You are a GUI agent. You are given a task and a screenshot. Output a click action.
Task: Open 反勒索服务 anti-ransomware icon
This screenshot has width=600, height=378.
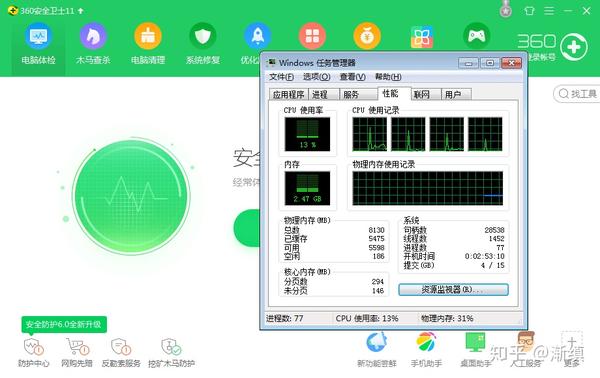coord(121,347)
